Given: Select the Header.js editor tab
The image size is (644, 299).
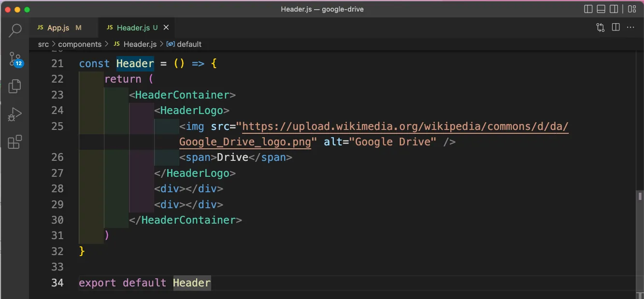Looking at the screenshot, I should 136,28.
